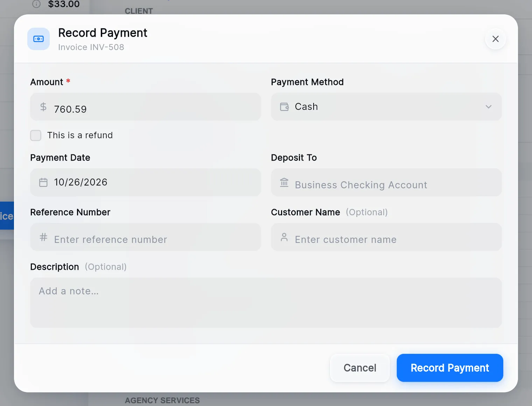Image resolution: width=532 pixels, height=406 pixels.
Task: Click the bank icon in Deposit To
Action: coord(284,182)
